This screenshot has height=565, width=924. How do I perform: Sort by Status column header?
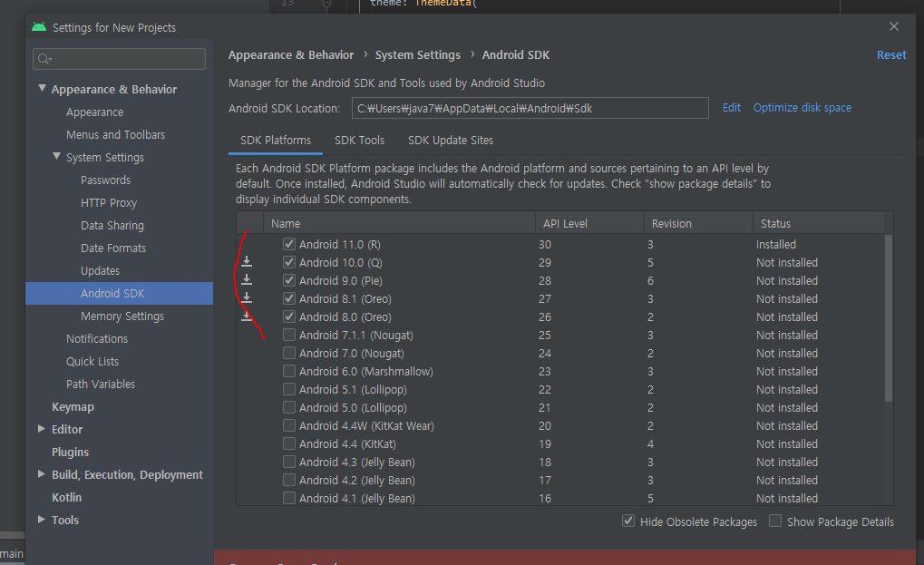[x=819, y=223]
